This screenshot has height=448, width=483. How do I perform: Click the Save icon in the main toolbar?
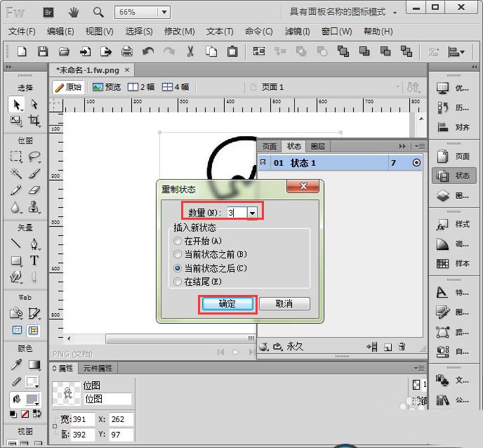(x=43, y=51)
